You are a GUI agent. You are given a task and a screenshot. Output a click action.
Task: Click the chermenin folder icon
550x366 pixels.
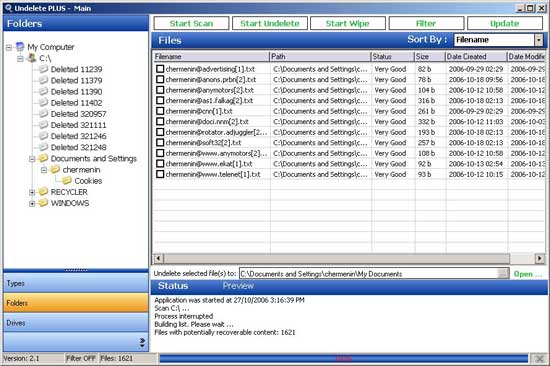[x=55, y=169]
